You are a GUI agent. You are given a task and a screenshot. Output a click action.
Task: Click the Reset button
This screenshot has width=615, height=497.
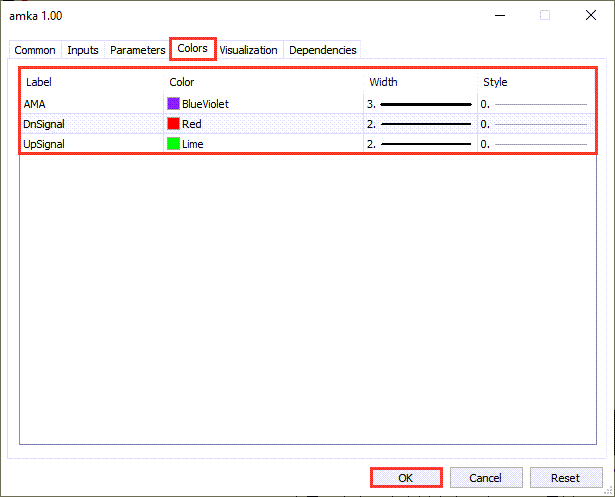point(566,478)
